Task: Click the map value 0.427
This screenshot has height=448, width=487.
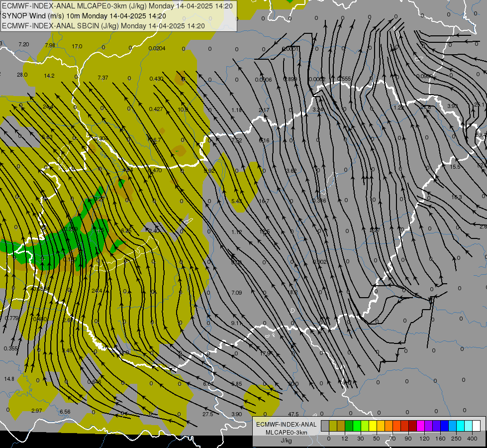Action: (156, 109)
